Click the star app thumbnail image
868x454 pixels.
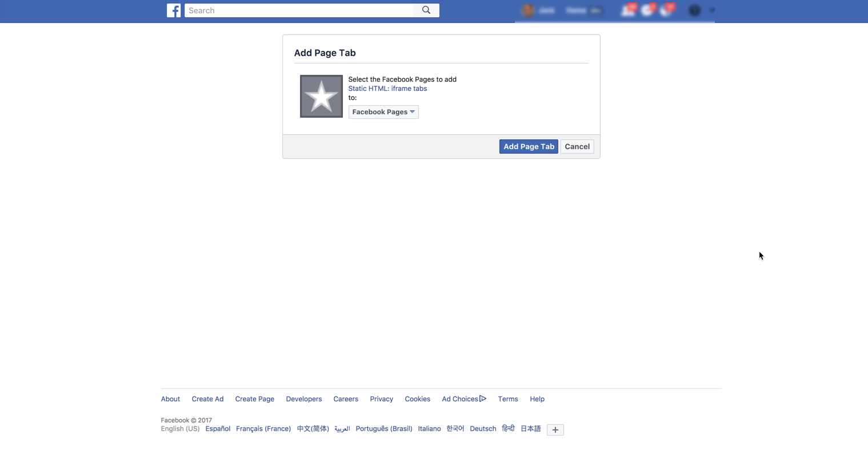coord(321,96)
